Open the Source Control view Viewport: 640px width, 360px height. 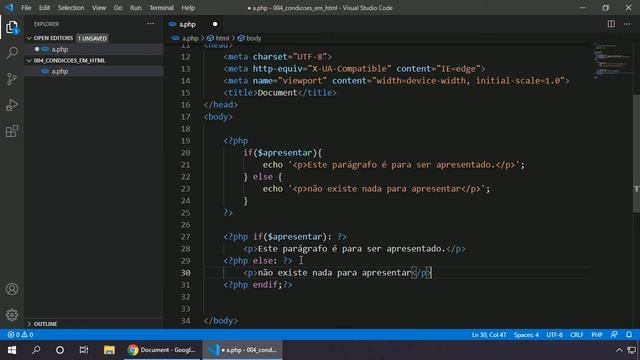[12, 79]
